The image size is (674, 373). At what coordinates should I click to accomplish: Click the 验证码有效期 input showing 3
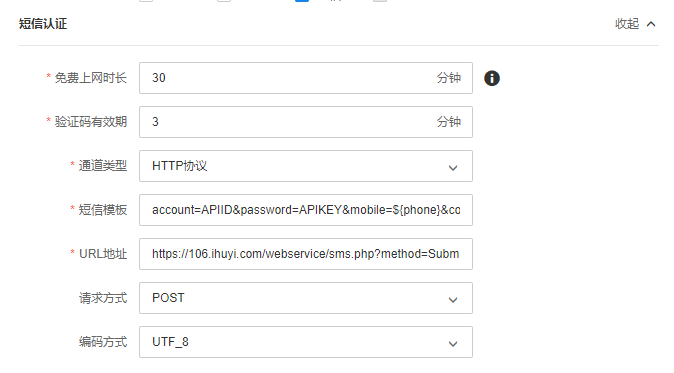click(x=306, y=122)
